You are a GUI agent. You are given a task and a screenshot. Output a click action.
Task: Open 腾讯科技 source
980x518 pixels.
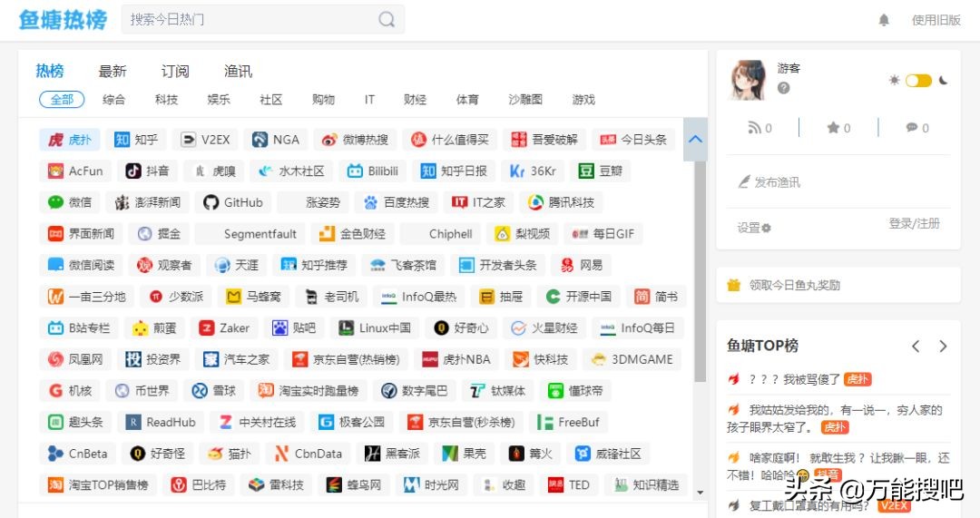pyautogui.click(x=561, y=202)
